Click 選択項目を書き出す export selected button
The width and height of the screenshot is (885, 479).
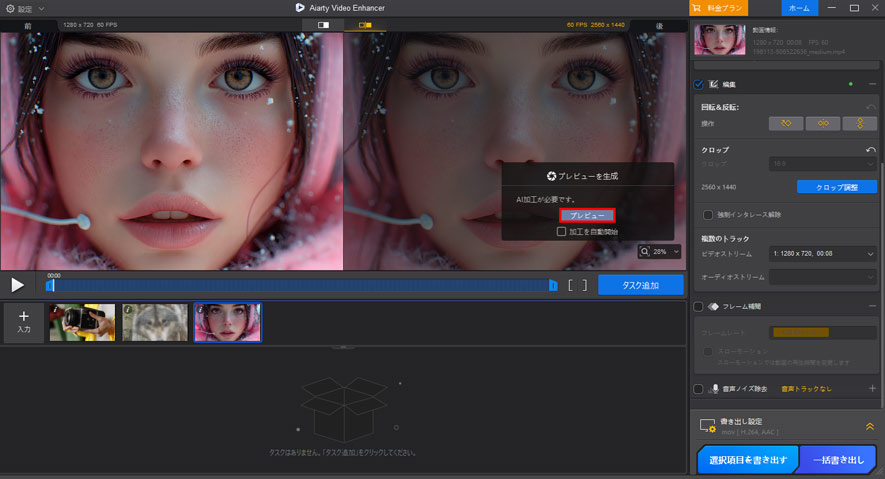pyautogui.click(x=747, y=460)
